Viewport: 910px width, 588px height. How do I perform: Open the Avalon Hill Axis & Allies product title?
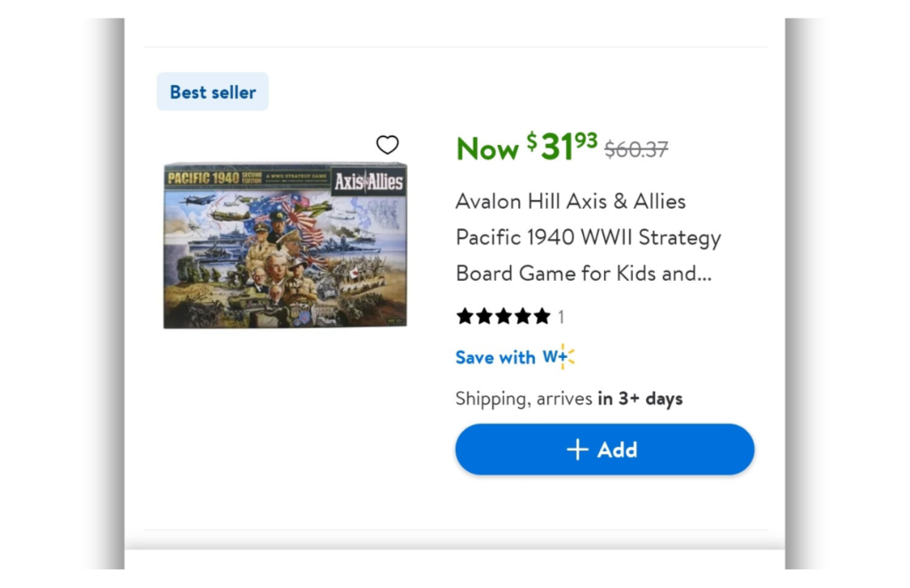tap(587, 237)
